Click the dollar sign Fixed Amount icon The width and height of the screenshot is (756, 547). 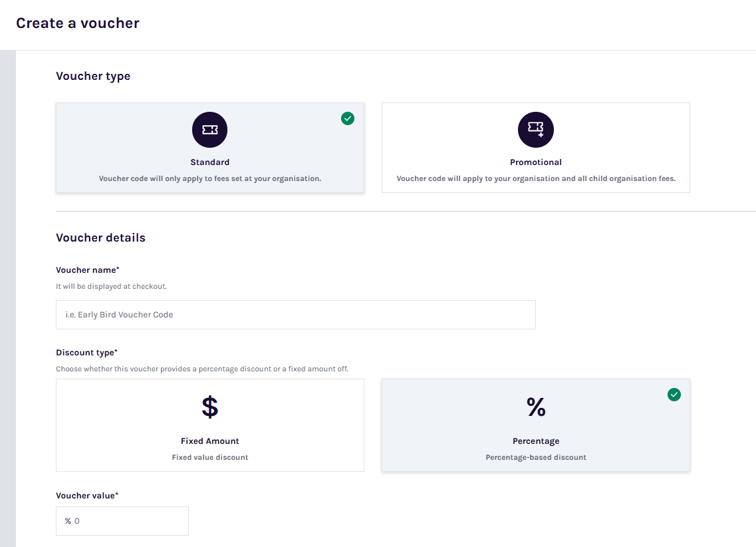pyautogui.click(x=209, y=407)
